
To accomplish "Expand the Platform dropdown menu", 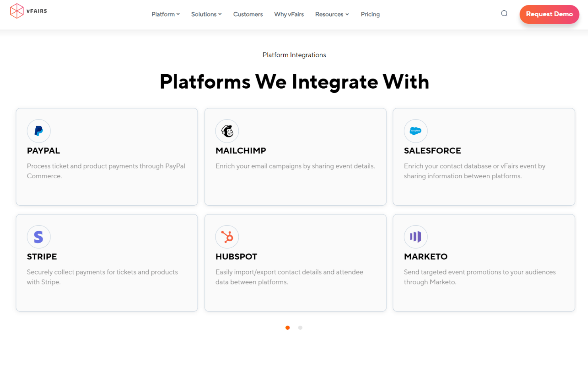I will (166, 14).
